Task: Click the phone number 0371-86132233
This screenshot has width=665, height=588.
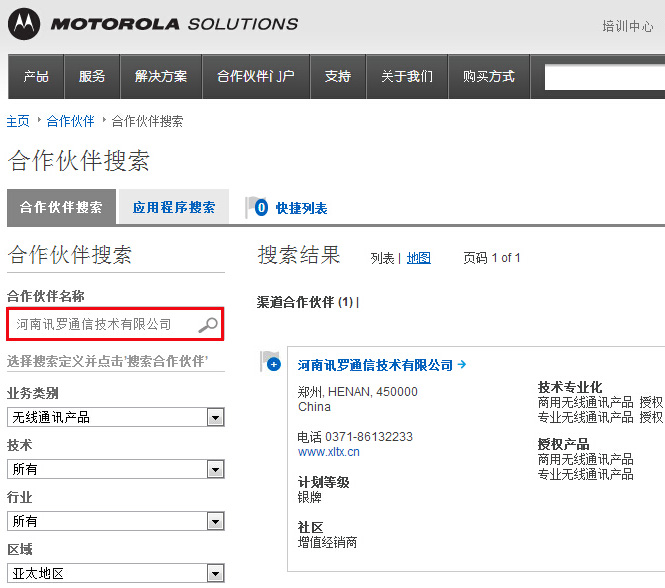Action: (369, 437)
